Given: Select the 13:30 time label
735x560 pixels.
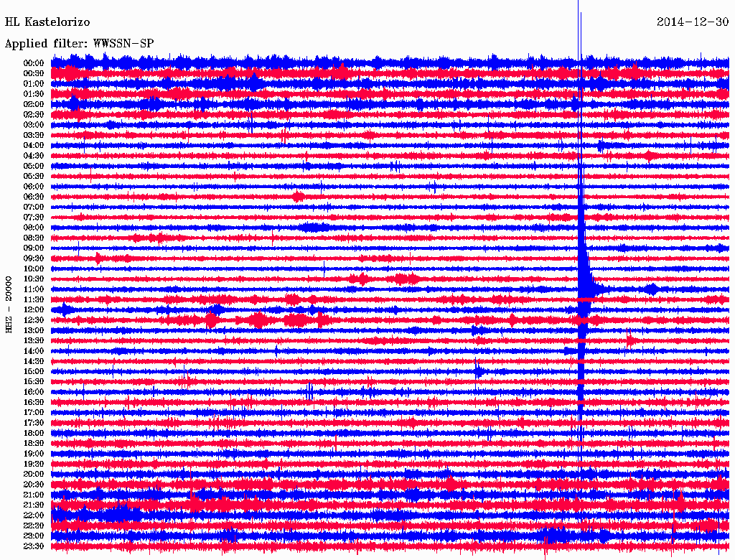Looking at the screenshot, I should click(x=34, y=341).
